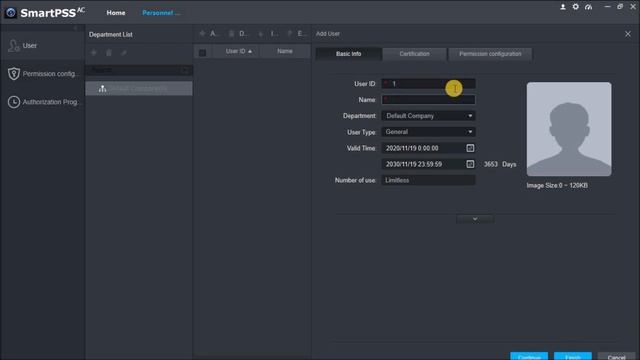
Task: Click into the User ID field
Action: click(428, 84)
